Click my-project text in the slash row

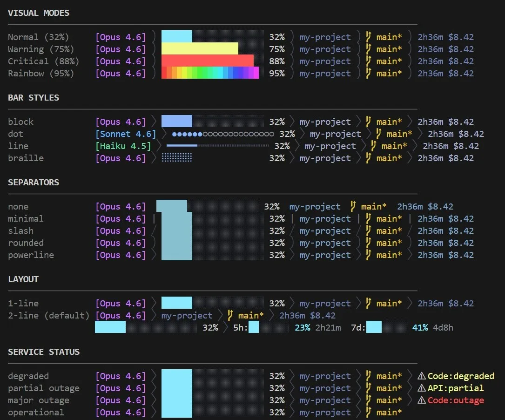pyautogui.click(x=325, y=230)
